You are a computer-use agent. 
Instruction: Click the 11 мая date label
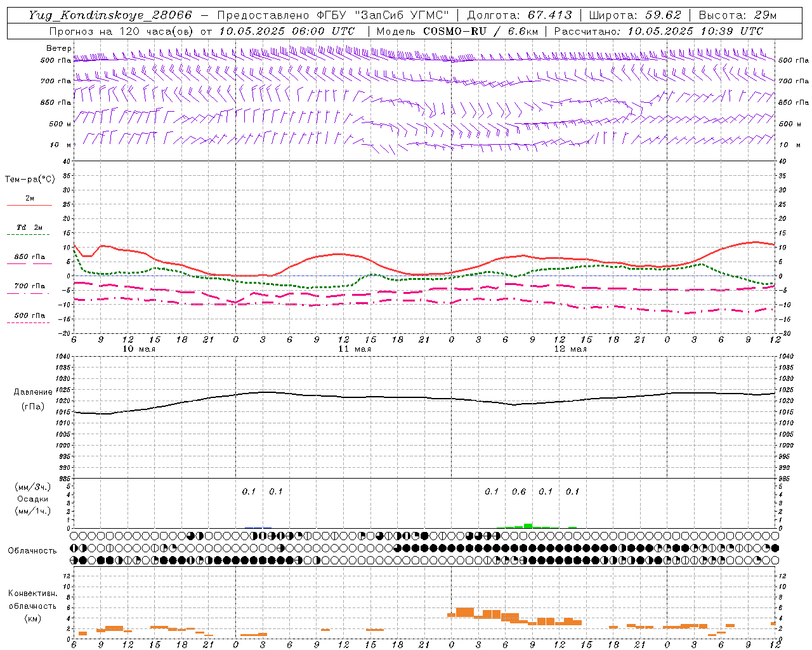click(x=355, y=349)
